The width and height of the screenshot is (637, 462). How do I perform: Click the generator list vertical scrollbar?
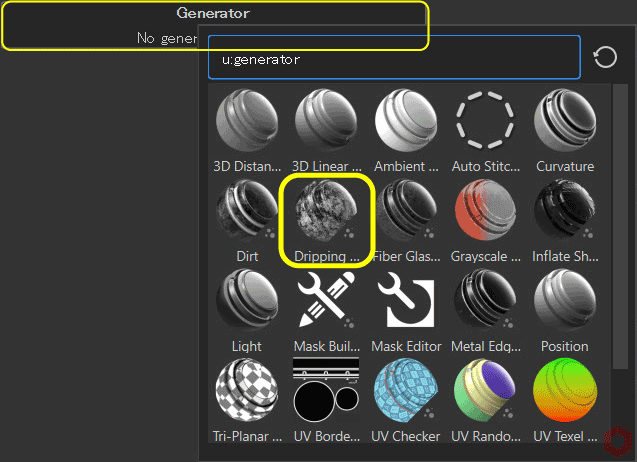(620, 226)
